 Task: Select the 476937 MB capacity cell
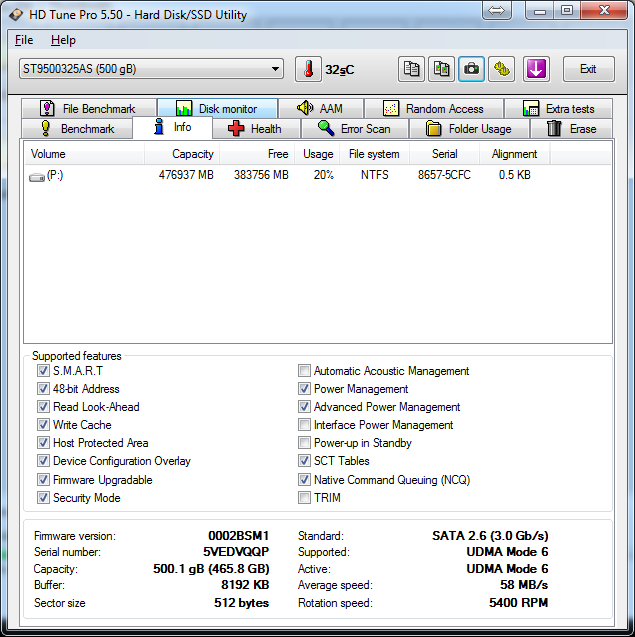[x=186, y=175]
